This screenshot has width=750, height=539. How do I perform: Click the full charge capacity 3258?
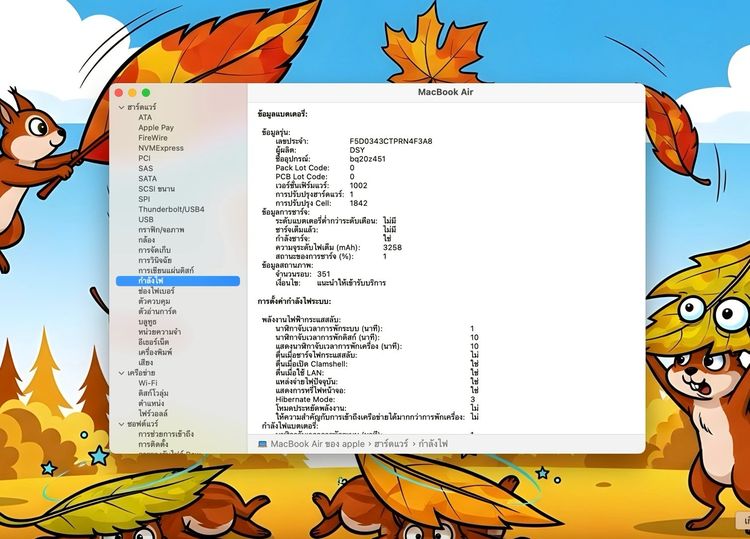point(392,248)
